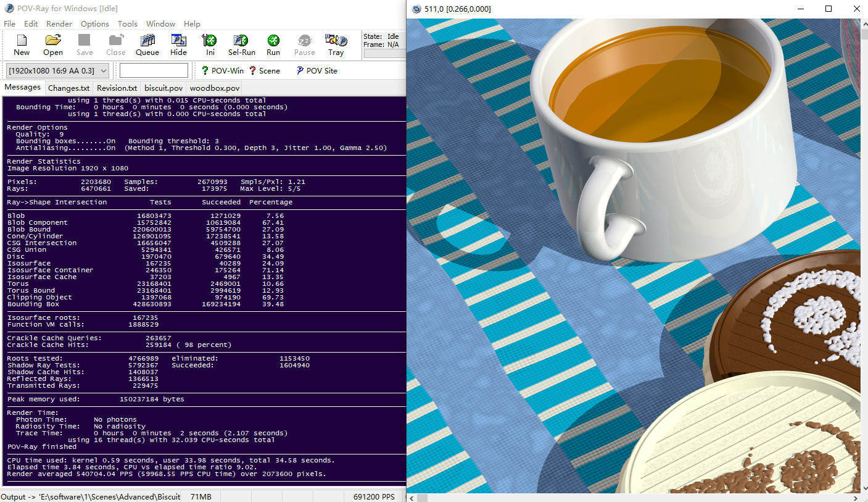Open a scene file with Open icon

pos(53,44)
